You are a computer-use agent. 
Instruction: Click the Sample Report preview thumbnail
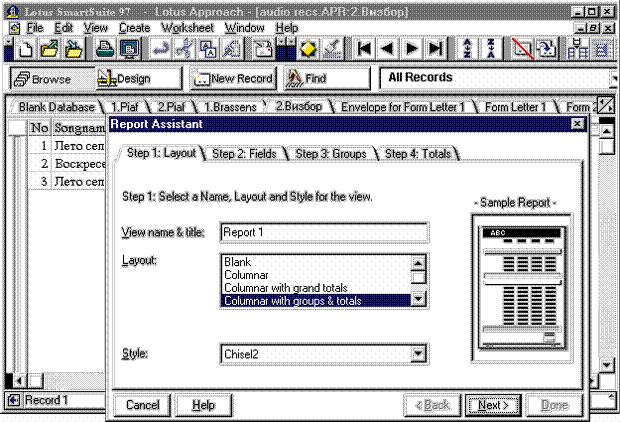tap(522, 288)
